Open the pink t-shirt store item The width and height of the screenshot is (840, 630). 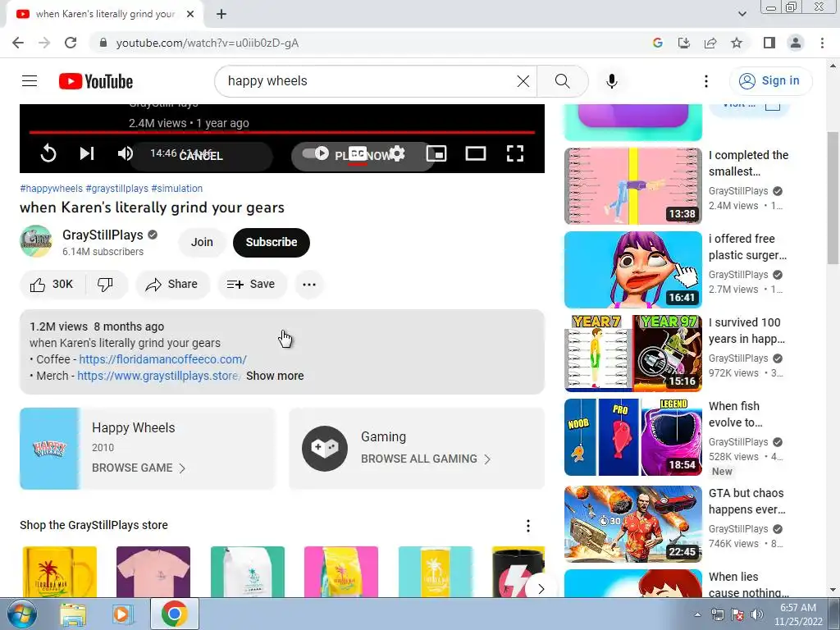pyautogui.click(x=153, y=572)
